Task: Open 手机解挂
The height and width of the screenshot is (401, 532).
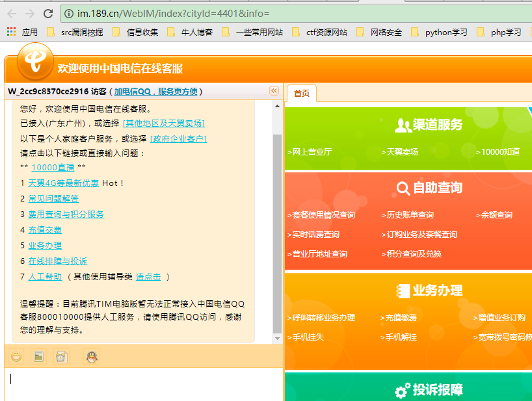Action: pyautogui.click(x=399, y=337)
